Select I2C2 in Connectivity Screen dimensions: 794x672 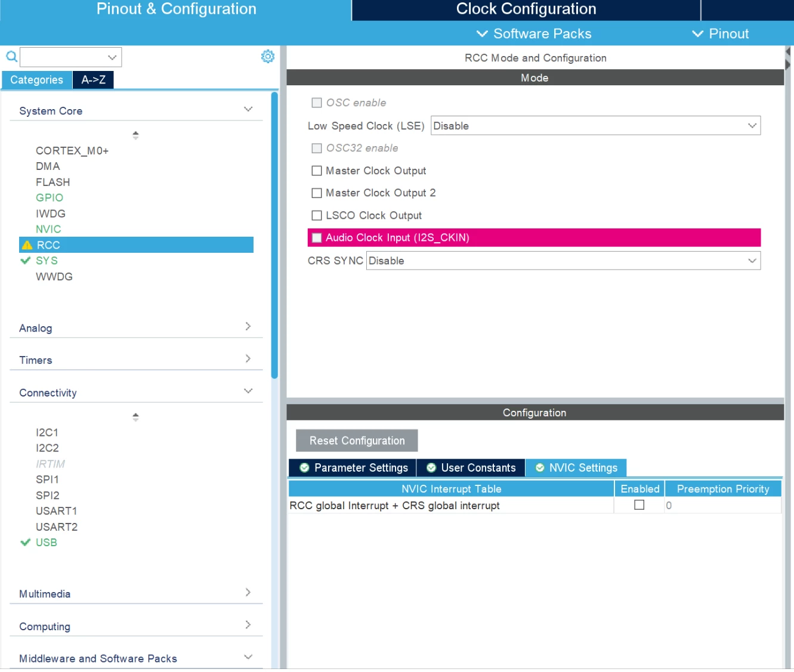click(47, 448)
